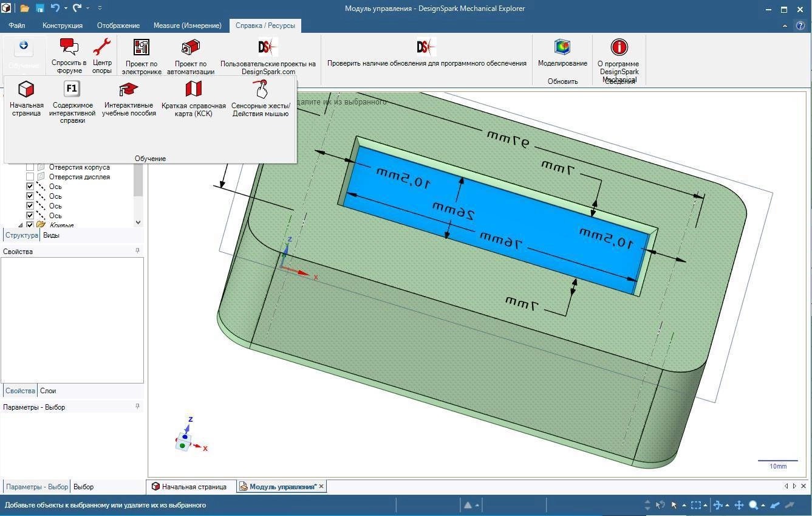Select the Свойства panel tab
Image resolution: width=812 pixels, height=516 pixels.
pos(20,391)
